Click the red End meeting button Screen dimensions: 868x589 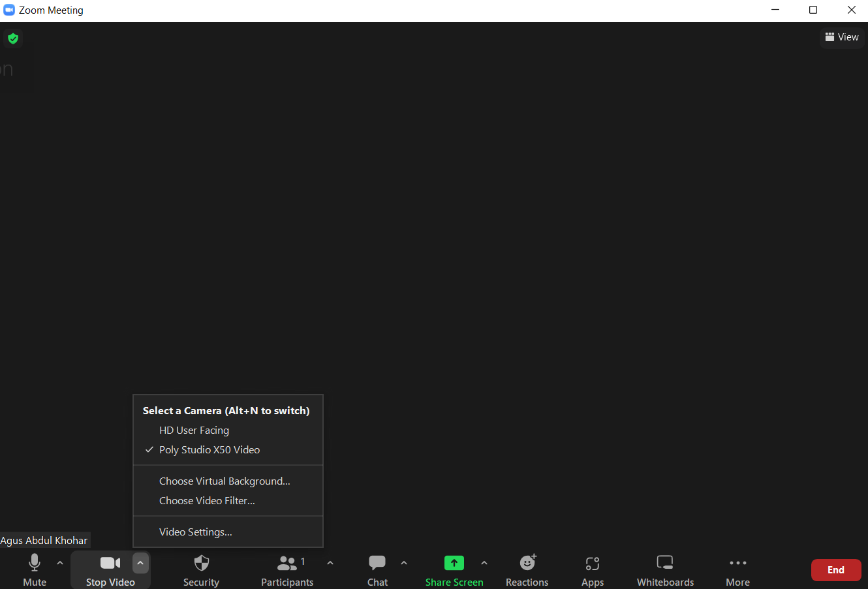(836, 570)
